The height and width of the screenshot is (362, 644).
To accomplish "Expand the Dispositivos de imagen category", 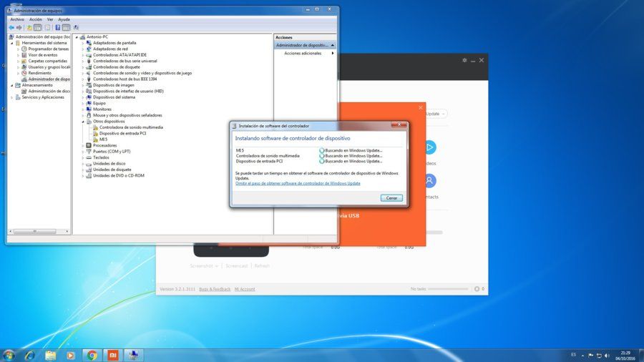I will coord(83,85).
